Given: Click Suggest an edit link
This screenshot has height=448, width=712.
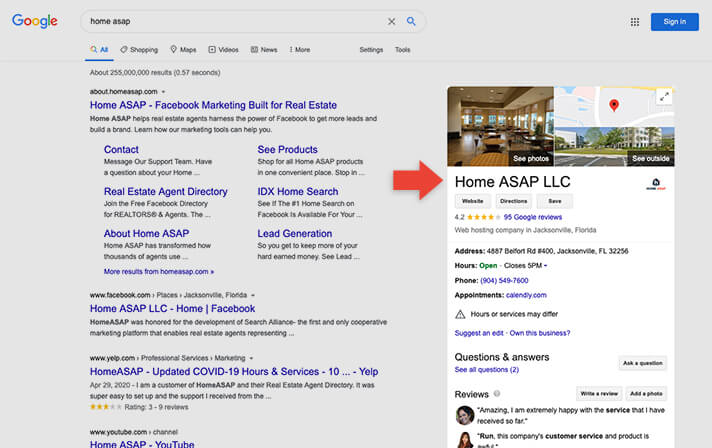Looking at the screenshot, I should (479, 333).
